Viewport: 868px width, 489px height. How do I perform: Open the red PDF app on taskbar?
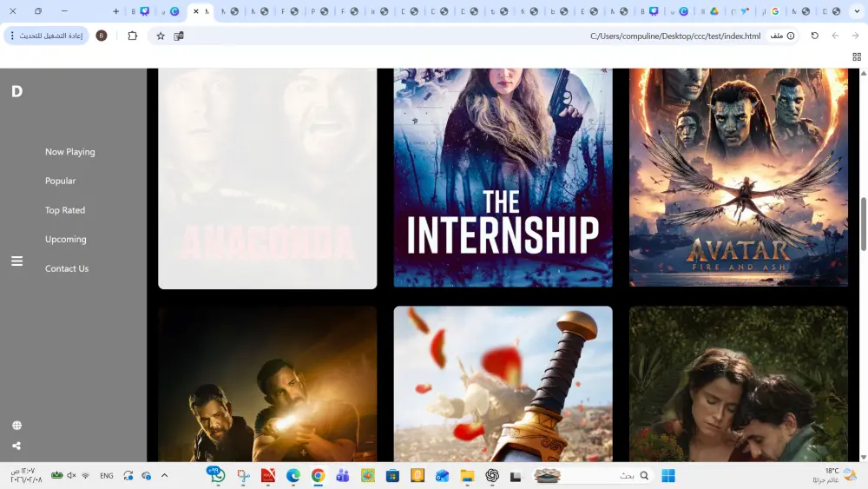[x=268, y=476]
